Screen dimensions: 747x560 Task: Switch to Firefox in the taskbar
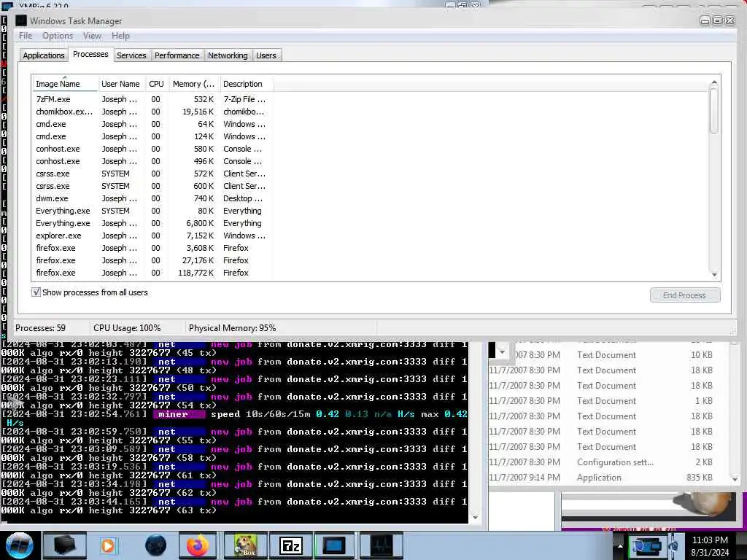coord(197,545)
